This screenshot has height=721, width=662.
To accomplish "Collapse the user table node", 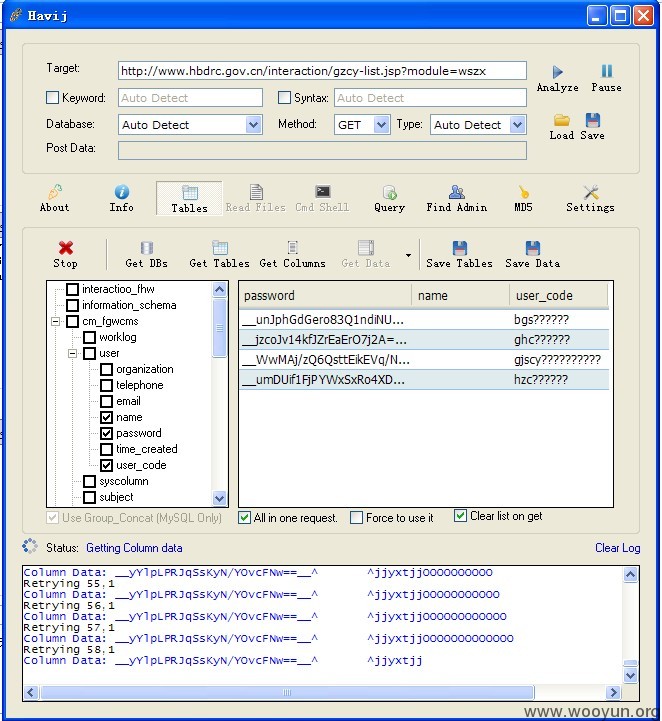I will 73,354.
